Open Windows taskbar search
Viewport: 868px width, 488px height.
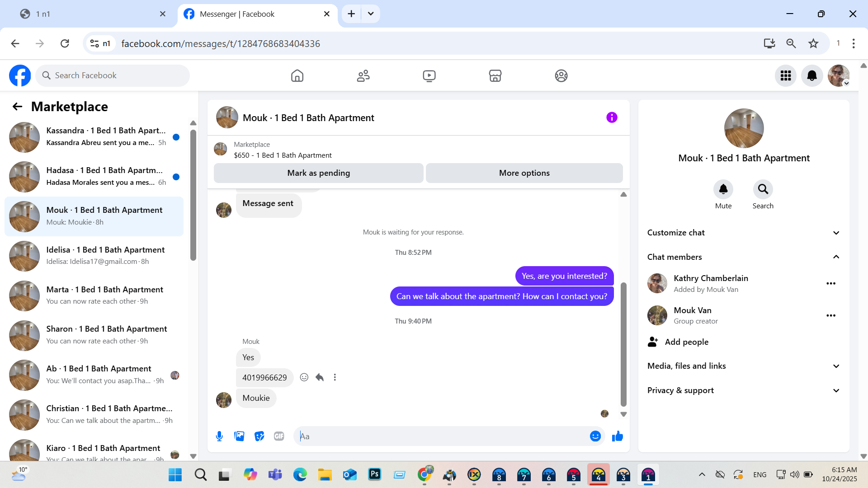coord(200,474)
